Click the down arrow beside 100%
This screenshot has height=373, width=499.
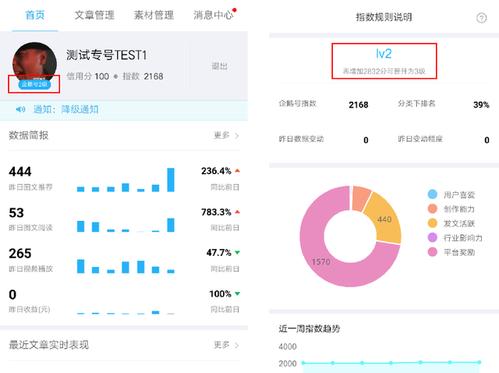[237, 294]
